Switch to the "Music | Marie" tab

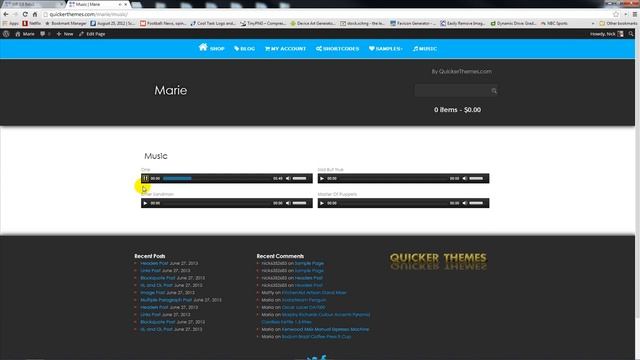tap(97, 4)
